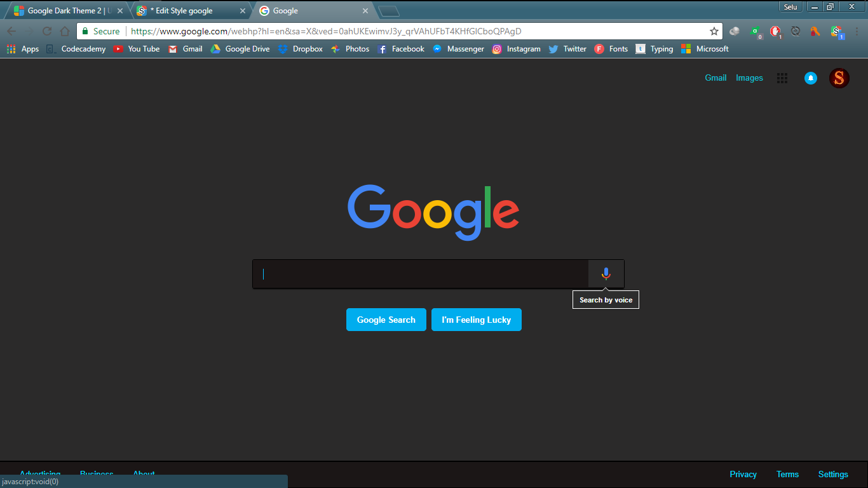868x488 pixels.
Task: Open Google notifications bell
Action: [x=811, y=78]
